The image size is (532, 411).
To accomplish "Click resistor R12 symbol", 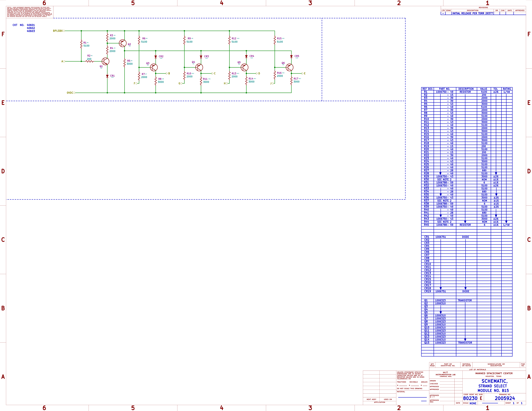I will (229, 40).
